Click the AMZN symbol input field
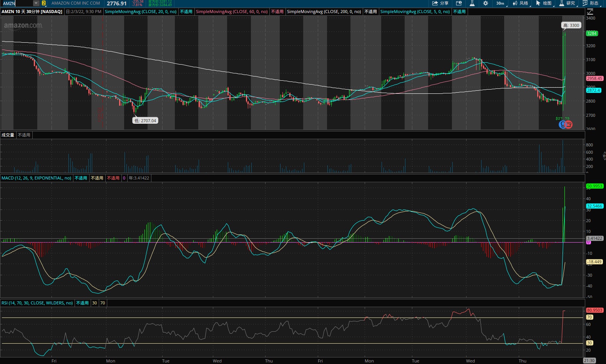Viewport: 606px width, 364px height. click(x=17, y=3)
